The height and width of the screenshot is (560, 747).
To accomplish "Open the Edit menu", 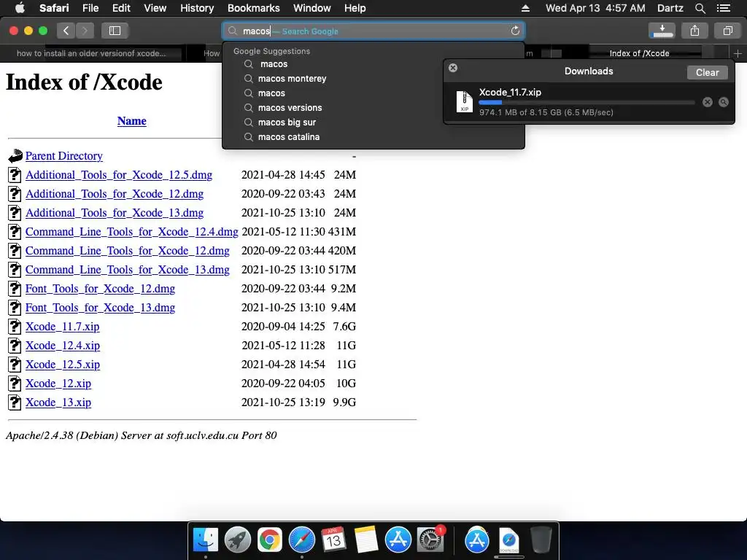I will 121,8.
